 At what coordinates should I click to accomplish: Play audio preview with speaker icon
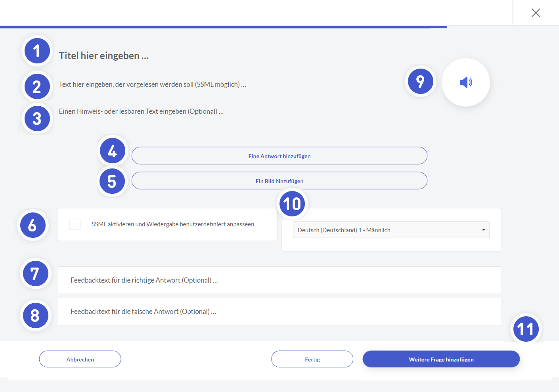[x=465, y=82]
